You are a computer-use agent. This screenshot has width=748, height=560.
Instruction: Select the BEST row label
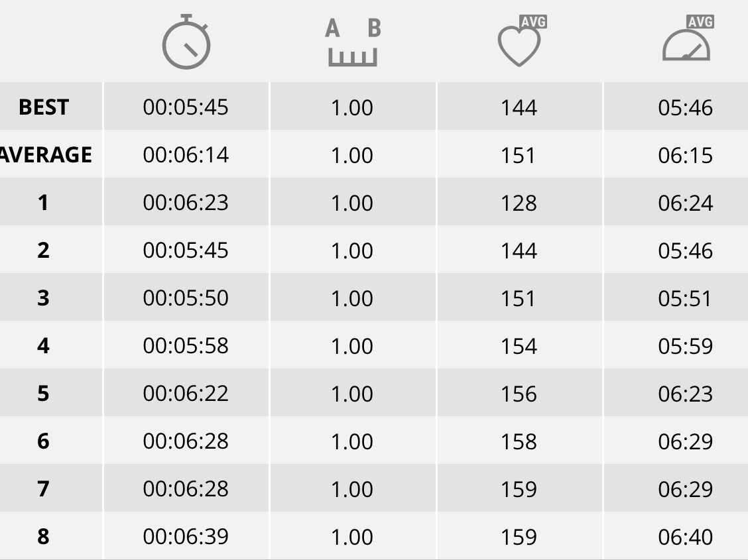(x=44, y=107)
